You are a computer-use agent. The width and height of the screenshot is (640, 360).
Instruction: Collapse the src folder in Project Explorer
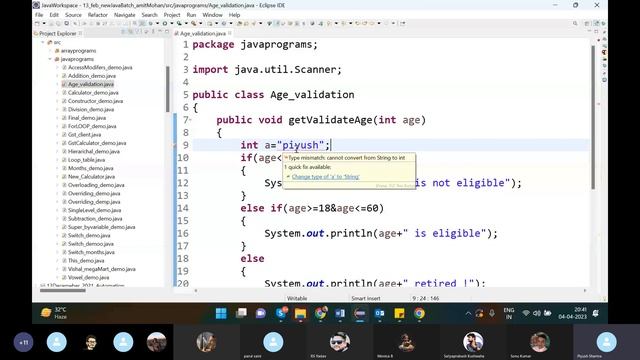pyautogui.click(x=42, y=42)
